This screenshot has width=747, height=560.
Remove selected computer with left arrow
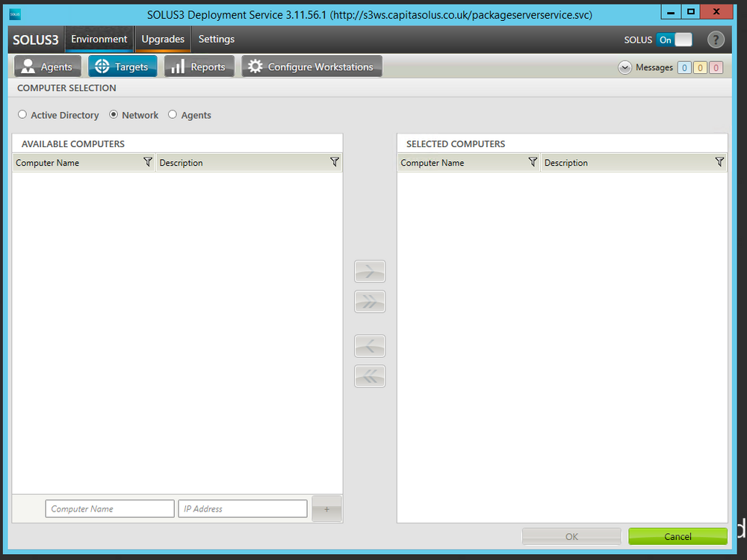tap(370, 346)
